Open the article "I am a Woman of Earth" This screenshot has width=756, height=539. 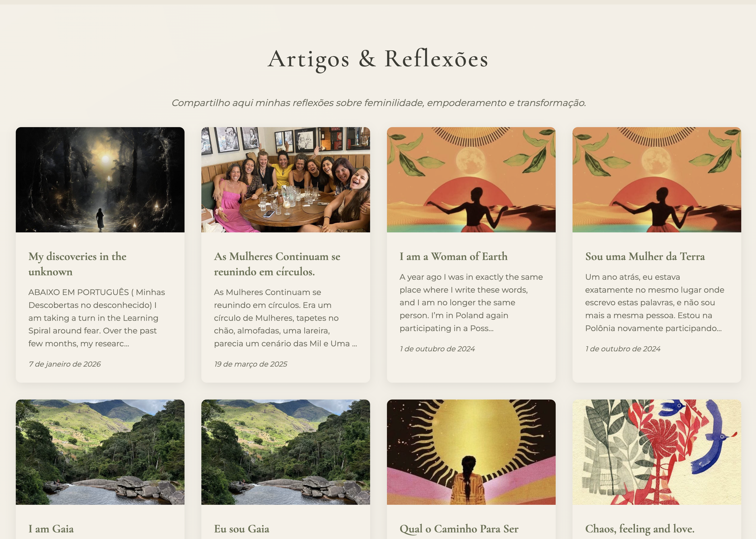(453, 257)
